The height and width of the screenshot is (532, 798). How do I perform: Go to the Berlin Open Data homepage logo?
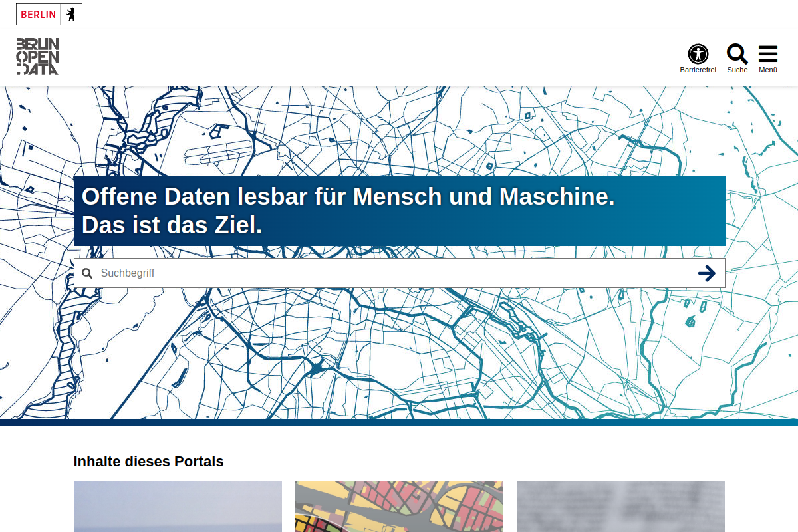[37, 57]
